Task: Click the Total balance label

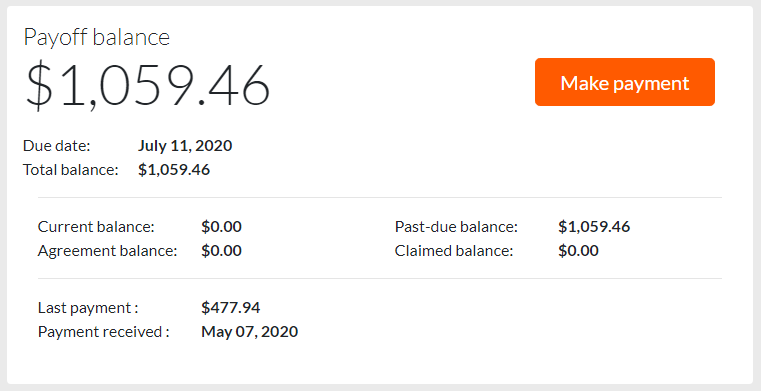Action: (70, 170)
